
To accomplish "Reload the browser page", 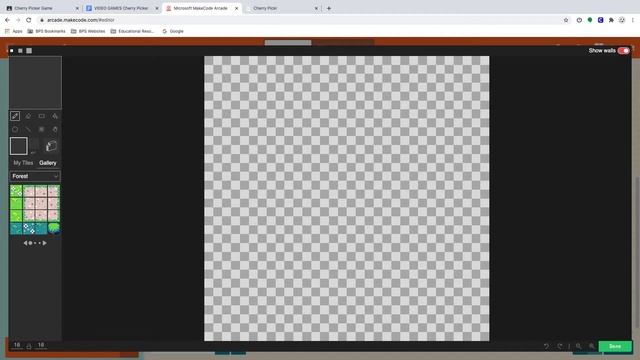I will point(29,20).
